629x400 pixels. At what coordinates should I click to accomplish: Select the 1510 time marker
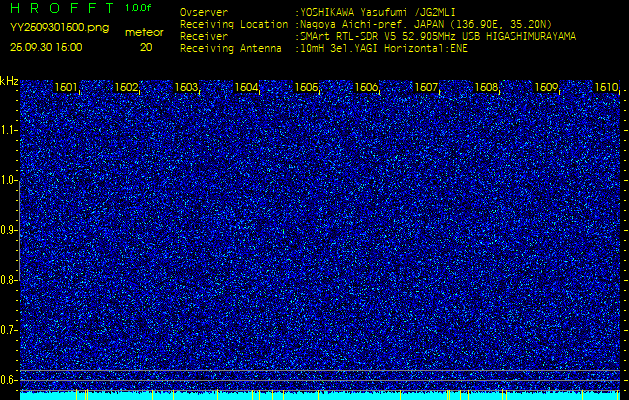coord(606,87)
